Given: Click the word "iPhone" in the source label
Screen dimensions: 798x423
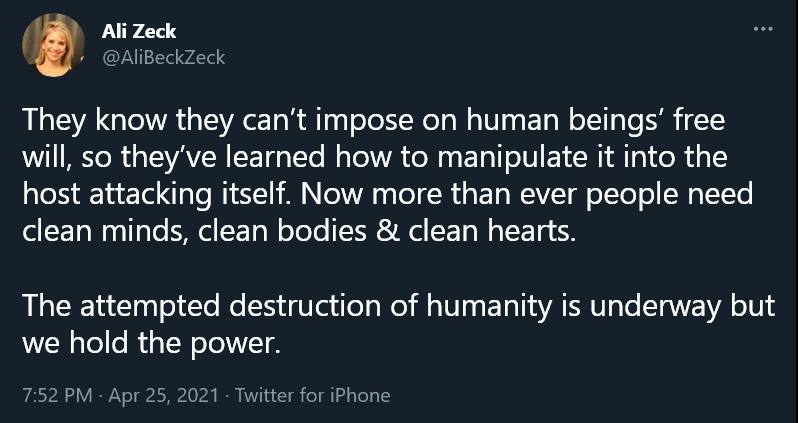Looking at the screenshot, I should tap(361, 394).
